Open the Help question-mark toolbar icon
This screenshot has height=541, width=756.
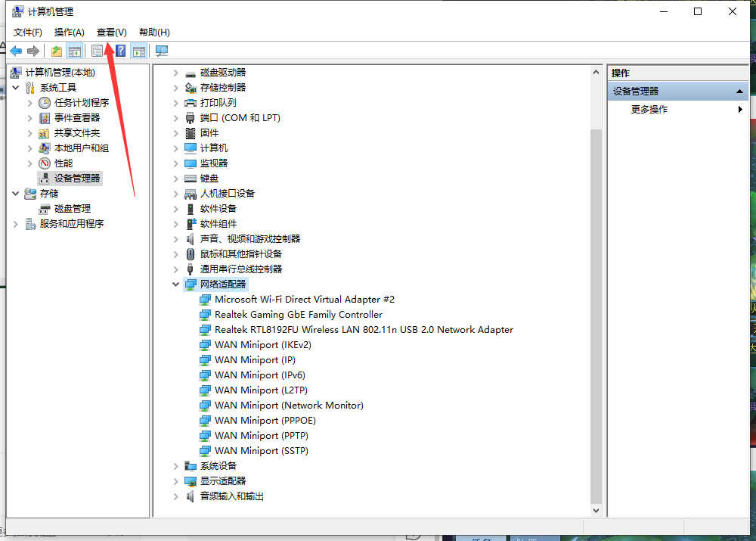point(120,51)
